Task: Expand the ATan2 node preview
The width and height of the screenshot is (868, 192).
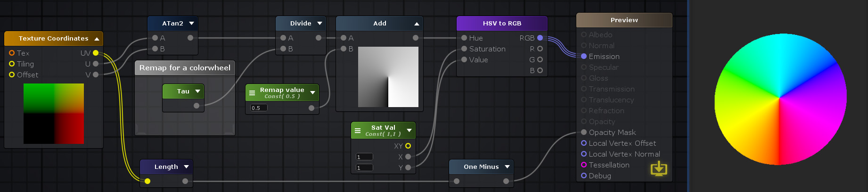Action: pyautogui.click(x=191, y=23)
